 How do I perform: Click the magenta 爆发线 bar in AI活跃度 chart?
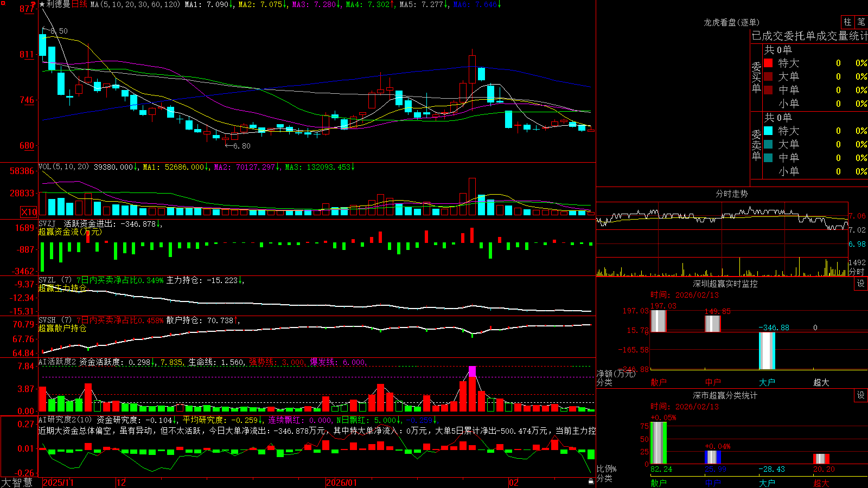(x=472, y=371)
